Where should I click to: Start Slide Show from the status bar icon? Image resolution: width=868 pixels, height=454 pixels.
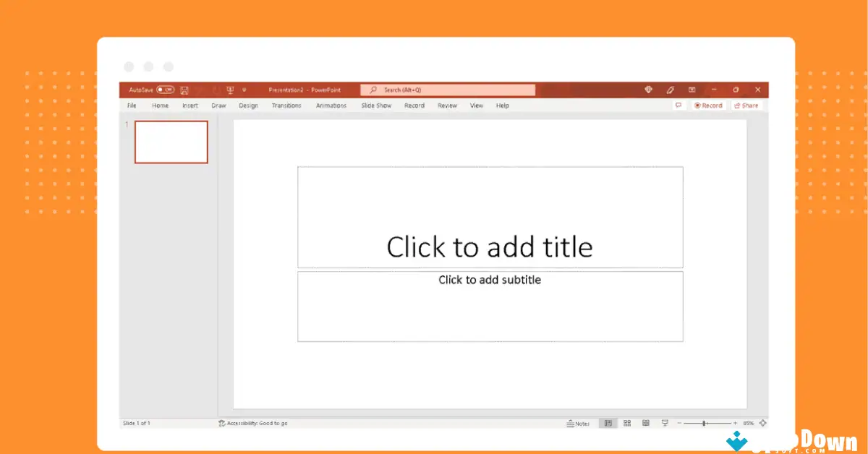click(663, 423)
